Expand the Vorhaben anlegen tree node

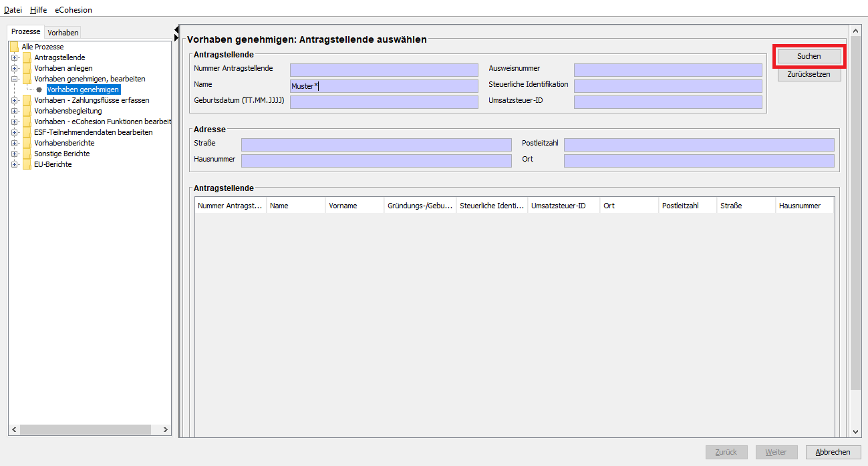coord(15,68)
